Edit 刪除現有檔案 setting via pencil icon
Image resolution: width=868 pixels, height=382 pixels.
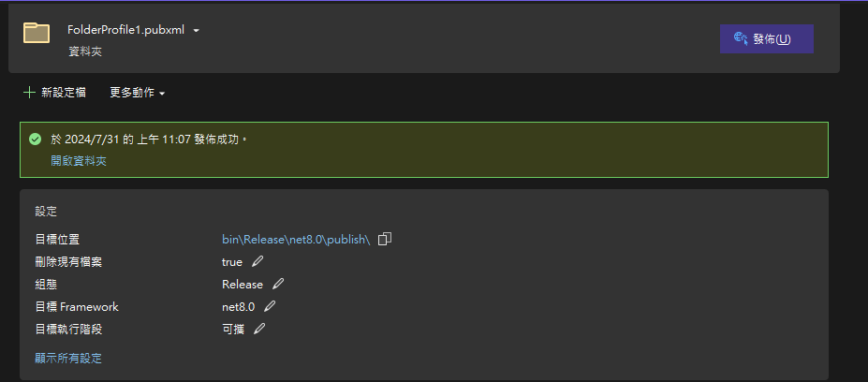[x=257, y=261]
